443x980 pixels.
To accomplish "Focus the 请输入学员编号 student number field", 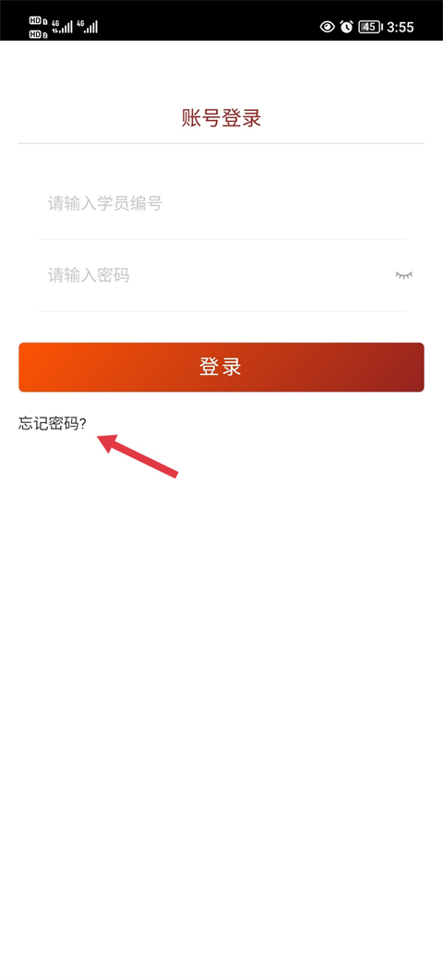I will click(x=221, y=204).
